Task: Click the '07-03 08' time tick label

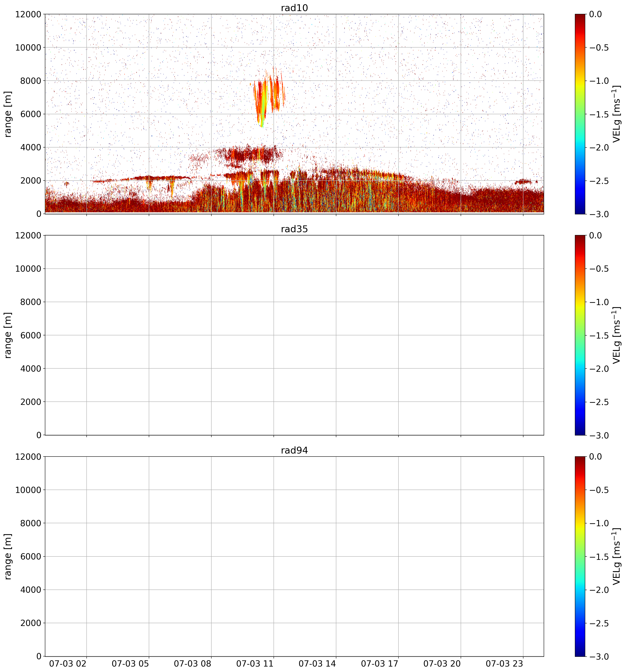Action: click(193, 664)
